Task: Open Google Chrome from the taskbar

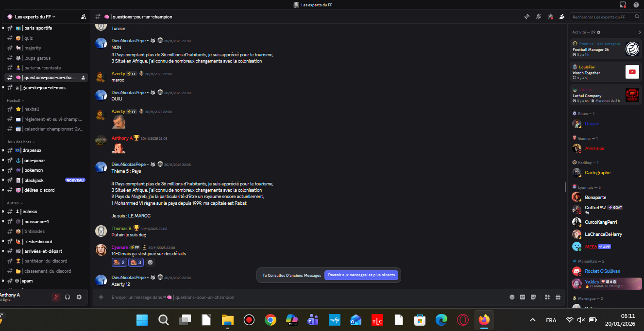Action: click(x=270, y=320)
